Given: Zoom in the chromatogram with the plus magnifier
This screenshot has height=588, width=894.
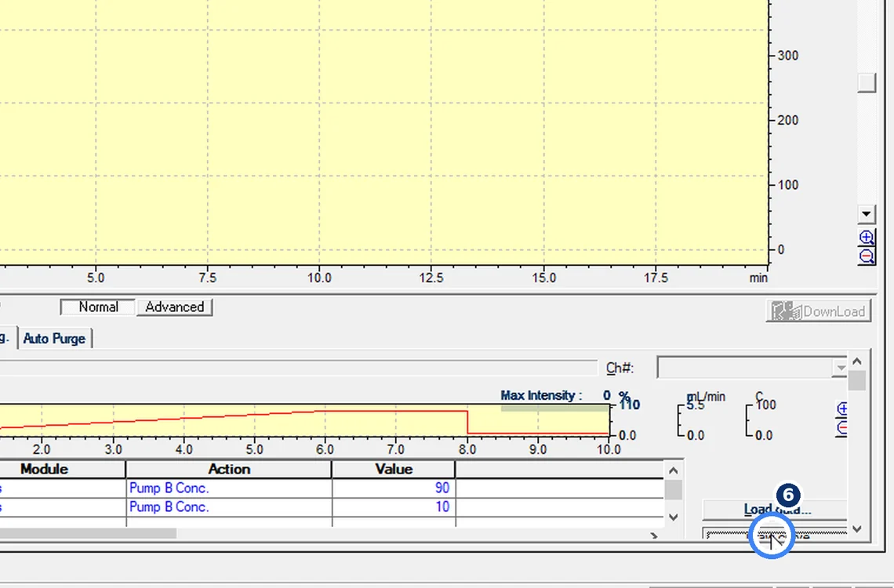Looking at the screenshot, I should click(x=866, y=237).
